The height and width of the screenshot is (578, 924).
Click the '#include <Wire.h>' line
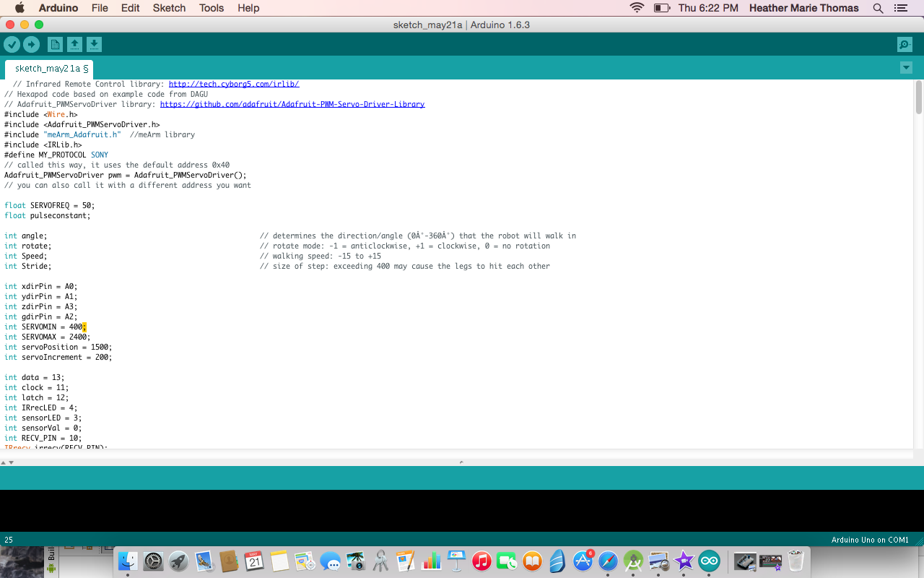pos(40,114)
